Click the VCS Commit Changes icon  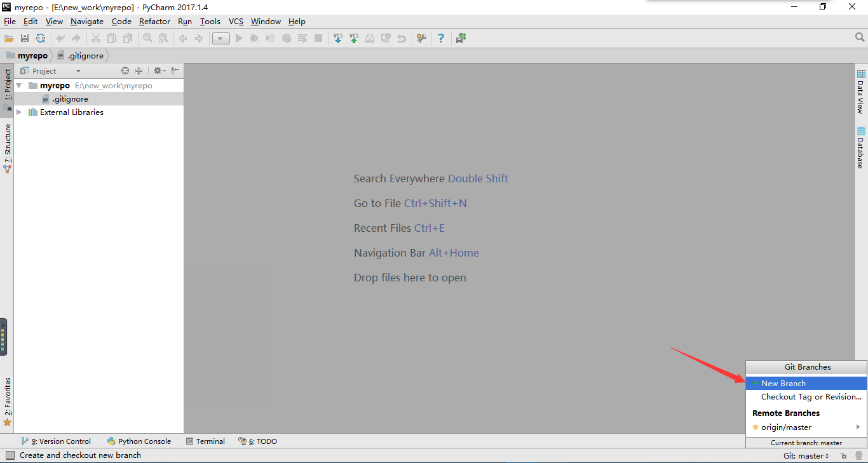(354, 39)
